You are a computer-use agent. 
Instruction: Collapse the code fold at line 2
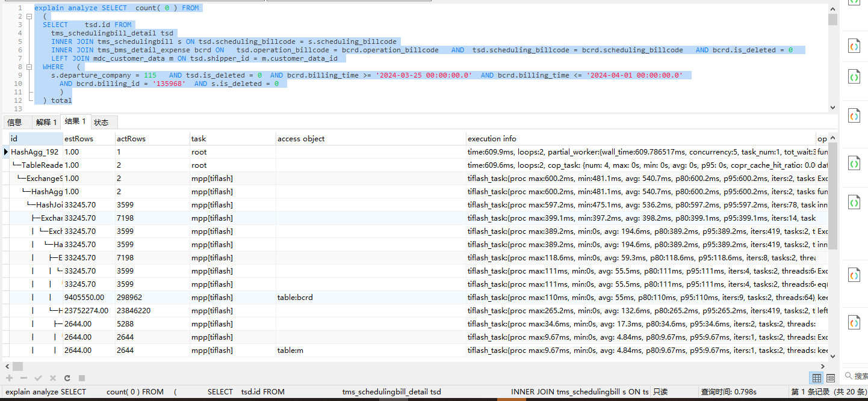point(29,16)
